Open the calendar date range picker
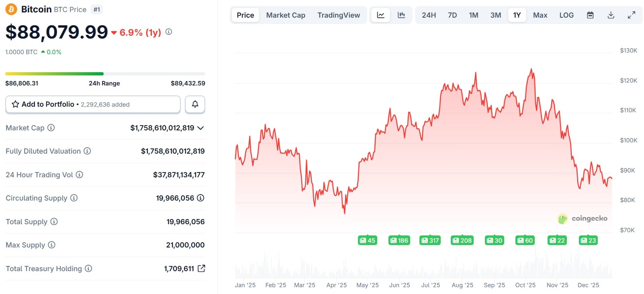Screen dimensions: 644x294 590,15
